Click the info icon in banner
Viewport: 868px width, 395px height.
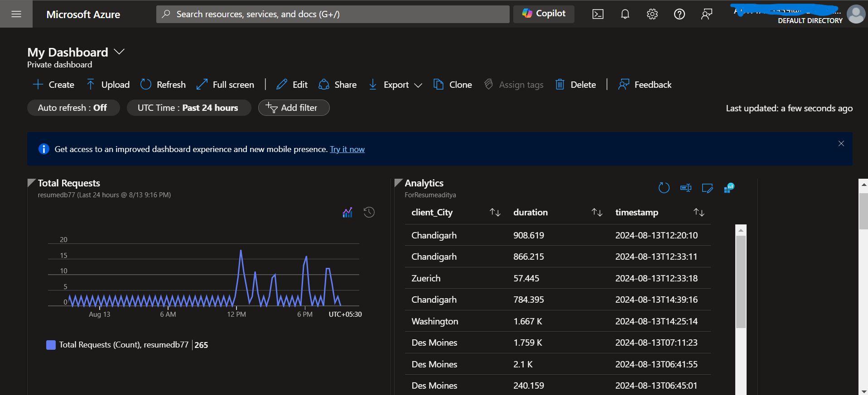tap(44, 149)
